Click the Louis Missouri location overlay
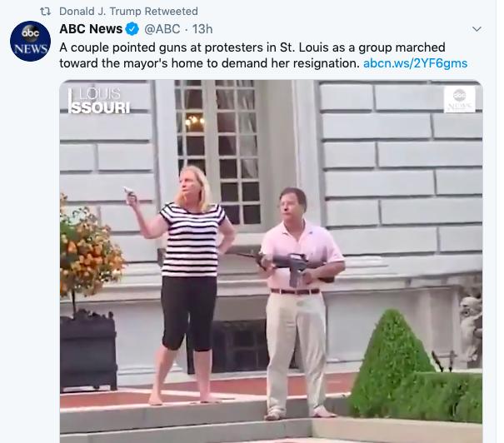This screenshot has width=504, height=443. pyautogui.click(x=99, y=100)
